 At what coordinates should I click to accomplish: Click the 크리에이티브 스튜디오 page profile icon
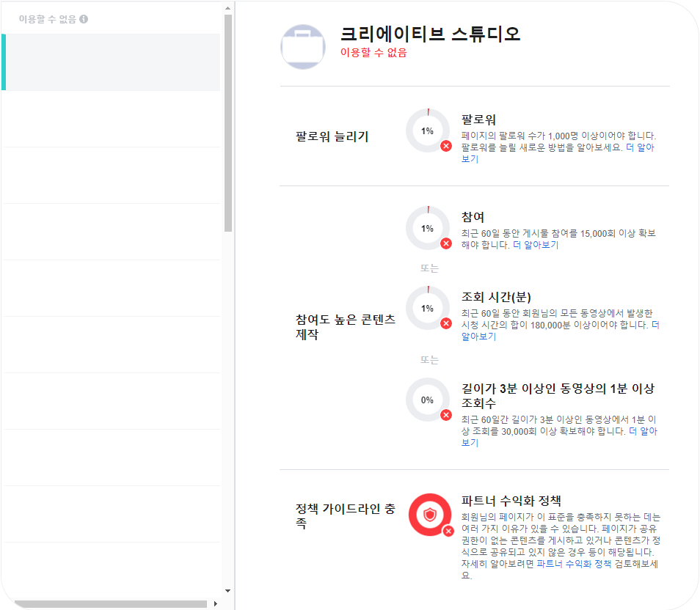[x=302, y=47]
